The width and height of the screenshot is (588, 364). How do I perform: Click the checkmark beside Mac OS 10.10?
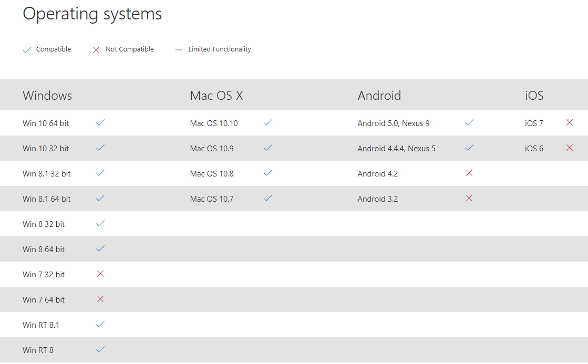coord(268,122)
